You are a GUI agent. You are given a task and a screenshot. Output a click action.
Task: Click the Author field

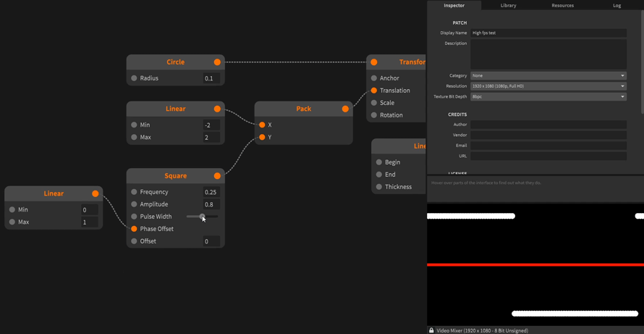click(548, 125)
